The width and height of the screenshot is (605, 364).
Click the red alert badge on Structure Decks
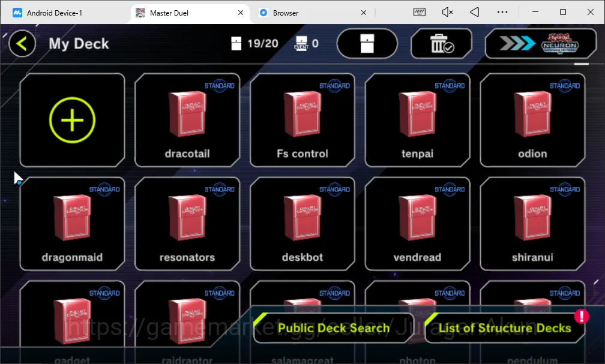[582, 317]
